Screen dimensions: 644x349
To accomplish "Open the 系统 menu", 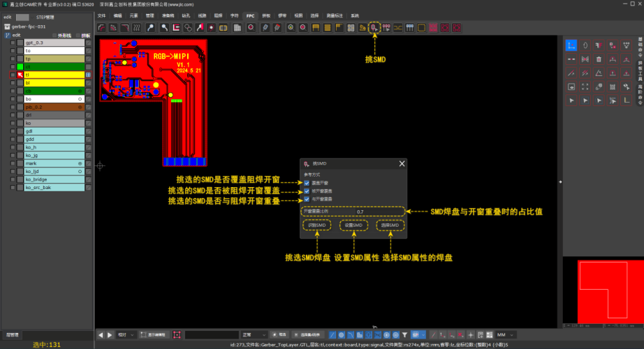I will 355,16.
